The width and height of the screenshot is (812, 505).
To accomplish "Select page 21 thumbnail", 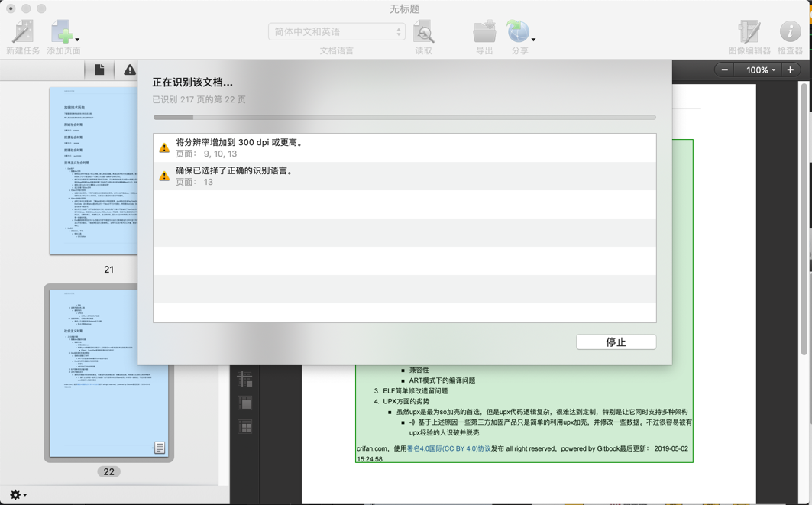I will click(x=94, y=171).
